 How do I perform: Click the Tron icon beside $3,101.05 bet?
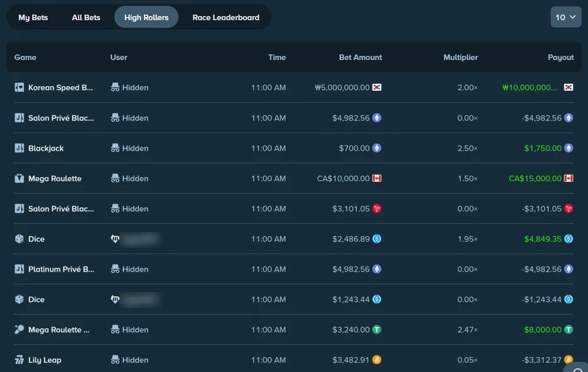coord(377,209)
